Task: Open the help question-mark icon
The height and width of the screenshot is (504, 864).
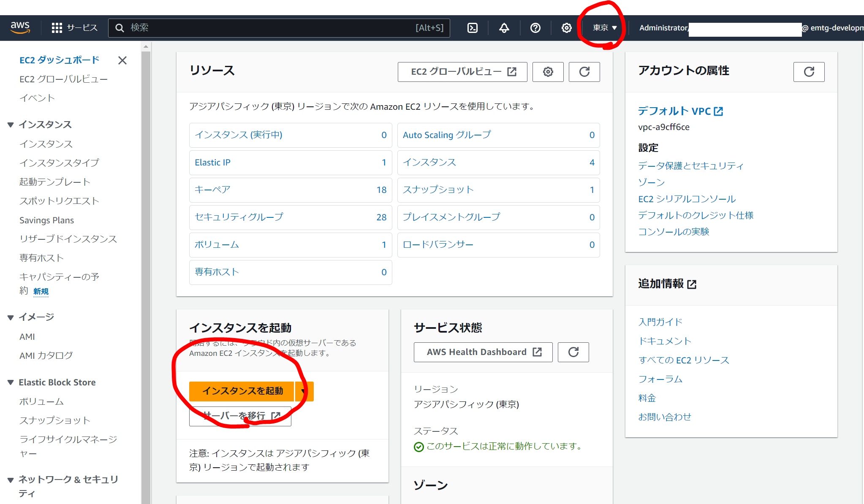Action: [535, 28]
